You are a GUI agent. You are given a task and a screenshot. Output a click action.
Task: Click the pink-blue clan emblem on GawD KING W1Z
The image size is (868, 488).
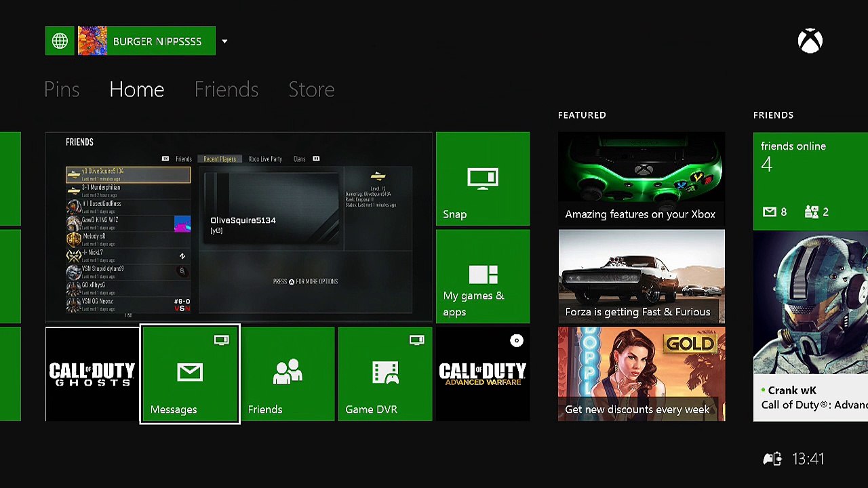[182, 224]
